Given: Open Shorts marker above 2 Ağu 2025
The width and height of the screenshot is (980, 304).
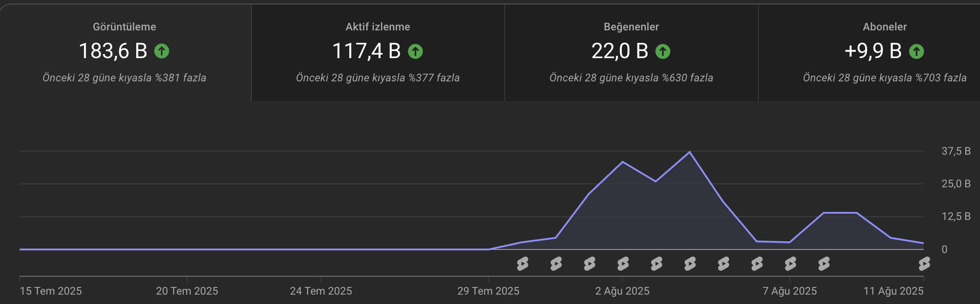Looking at the screenshot, I should (x=623, y=264).
